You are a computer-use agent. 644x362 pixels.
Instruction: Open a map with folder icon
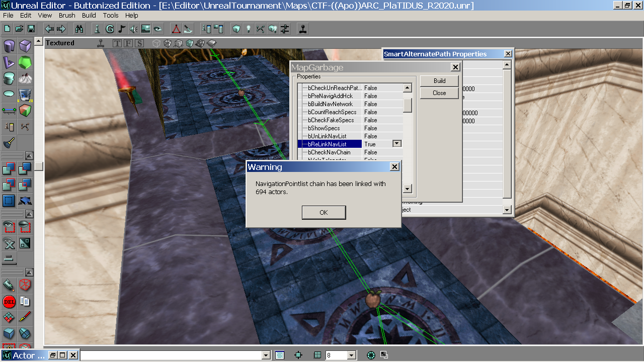click(19, 29)
